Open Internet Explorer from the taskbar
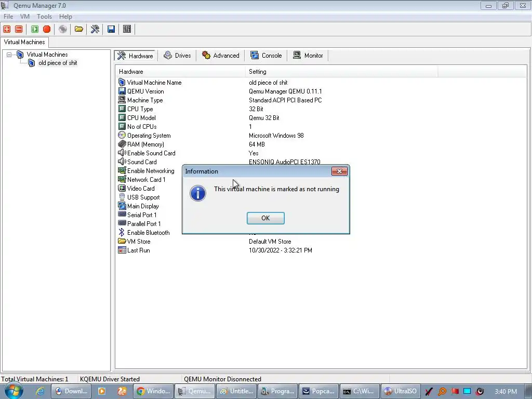 pyautogui.click(x=40, y=391)
